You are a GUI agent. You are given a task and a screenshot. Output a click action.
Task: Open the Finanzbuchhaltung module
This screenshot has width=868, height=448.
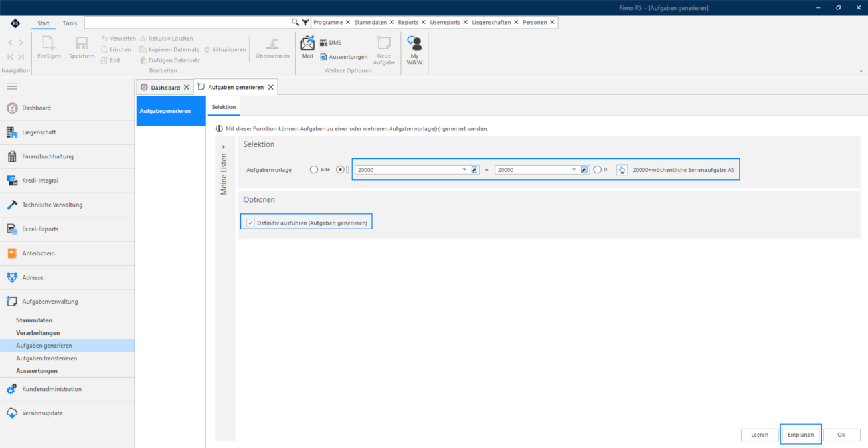pos(68,156)
